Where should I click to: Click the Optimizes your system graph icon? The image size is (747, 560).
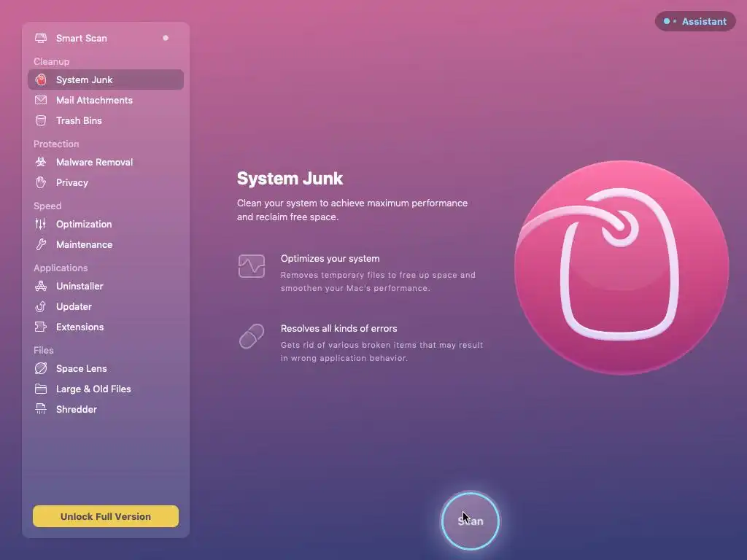point(252,265)
